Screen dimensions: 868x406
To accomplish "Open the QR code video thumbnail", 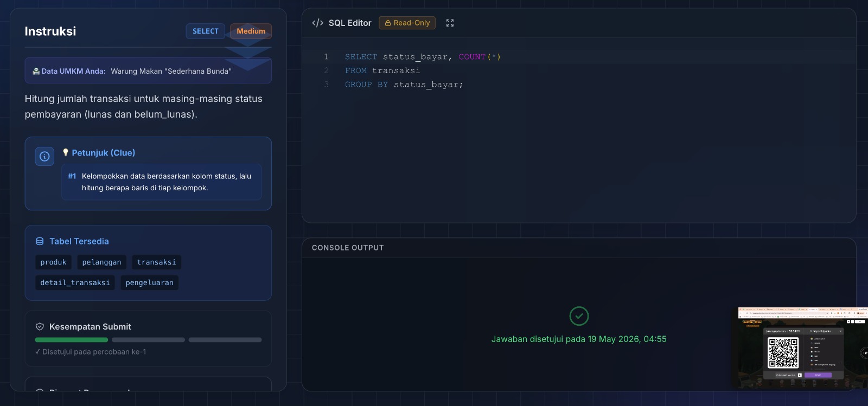I will tap(802, 349).
